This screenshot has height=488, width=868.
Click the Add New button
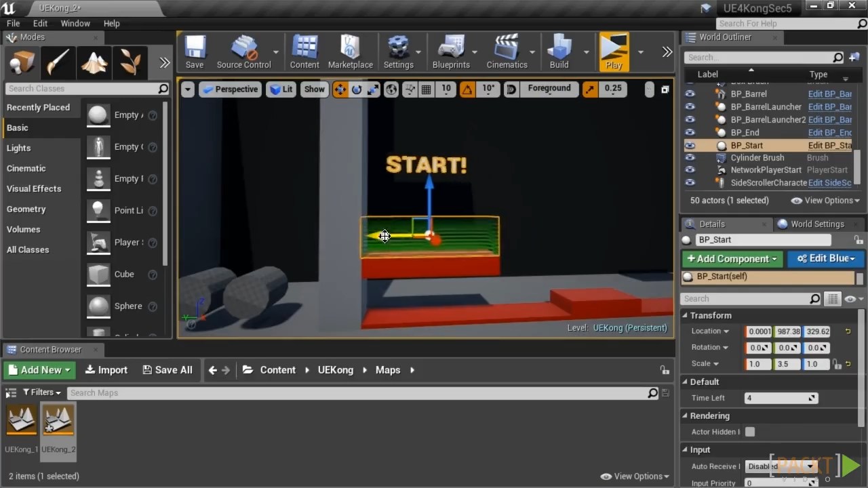point(40,370)
